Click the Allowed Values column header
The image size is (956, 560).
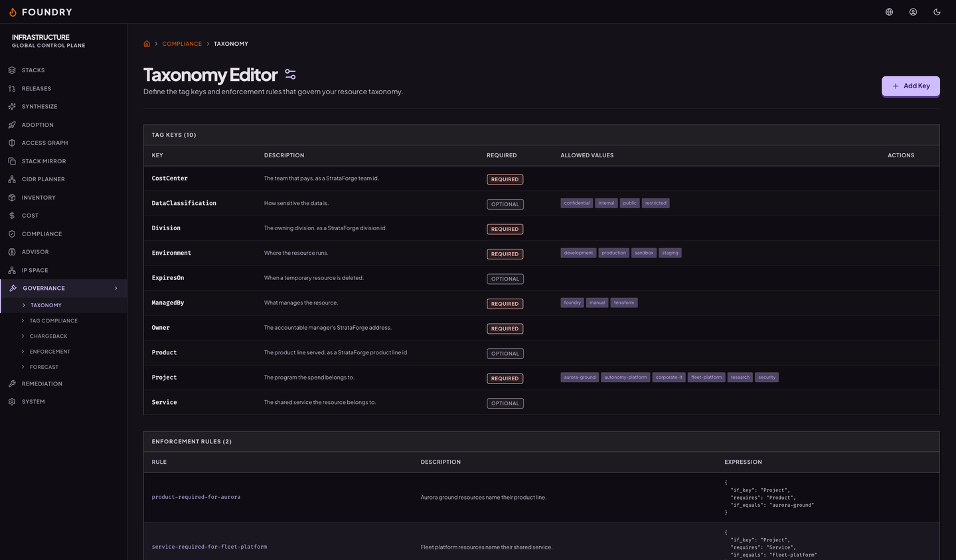click(587, 155)
